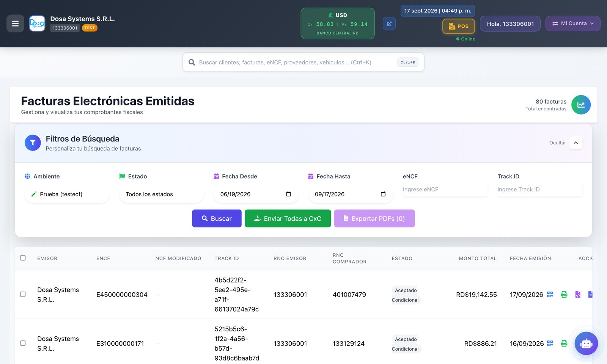607x364 pixels.
Task: Collapse the filters panel with Ocultar chevron
Action: [576, 143]
